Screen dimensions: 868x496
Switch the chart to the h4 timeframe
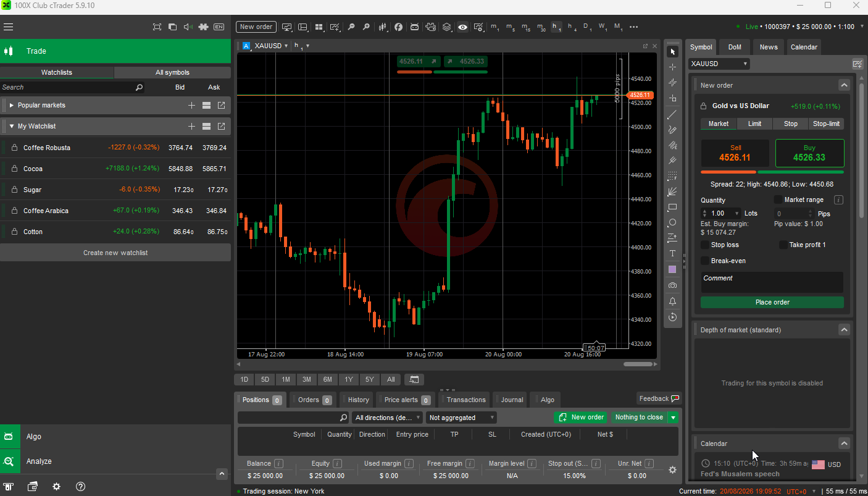[572, 27]
